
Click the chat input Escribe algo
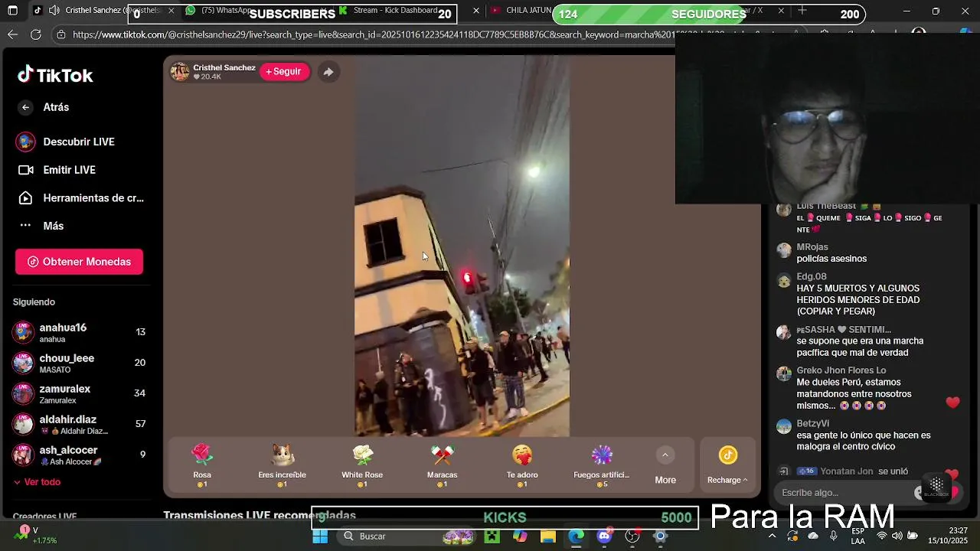pos(846,493)
